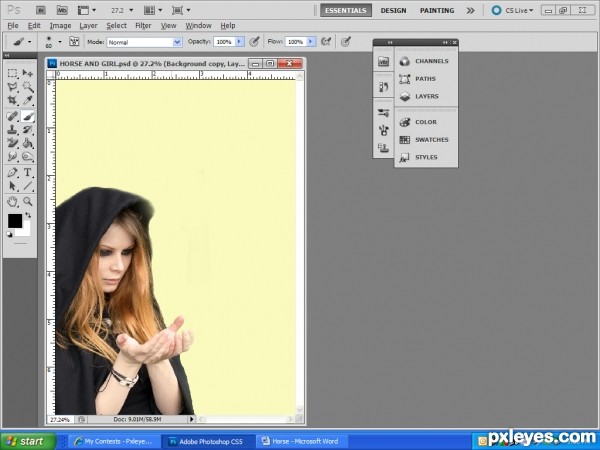The height and width of the screenshot is (450, 600).
Task: Click the white background color swatch
Action: point(25,231)
